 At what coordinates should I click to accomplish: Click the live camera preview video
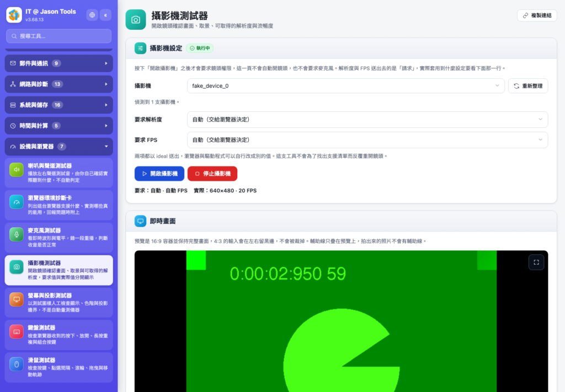341,321
